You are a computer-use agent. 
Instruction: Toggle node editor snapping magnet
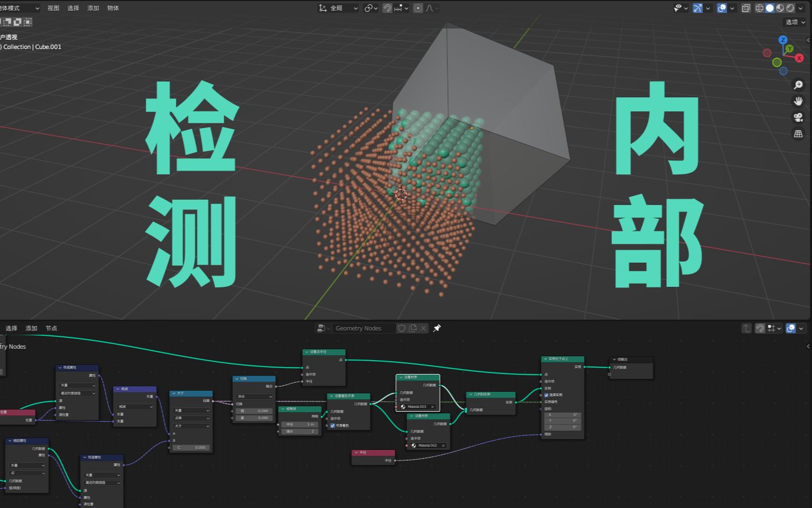(x=760, y=328)
